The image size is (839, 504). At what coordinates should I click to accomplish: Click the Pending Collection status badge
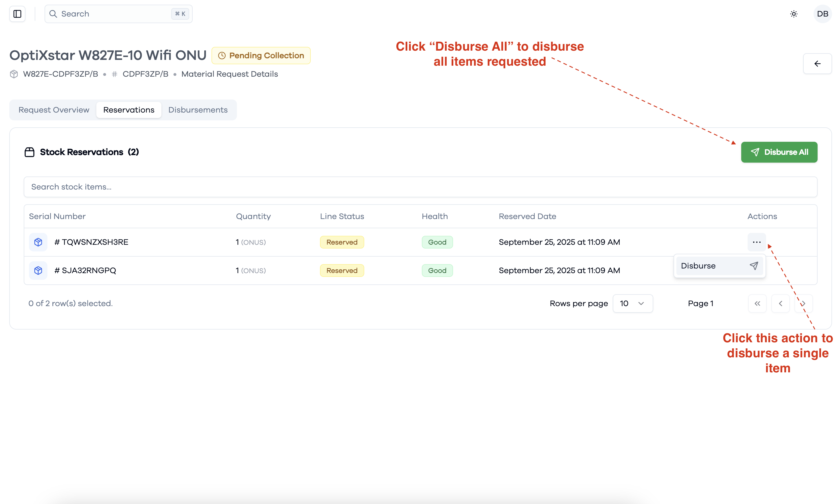[261, 56]
